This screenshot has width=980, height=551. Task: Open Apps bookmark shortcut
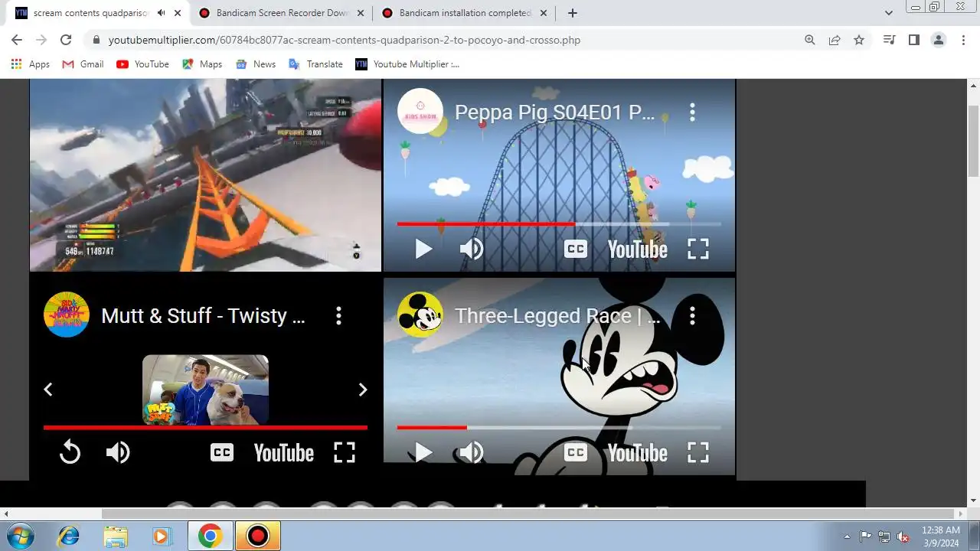(x=31, y=64)
